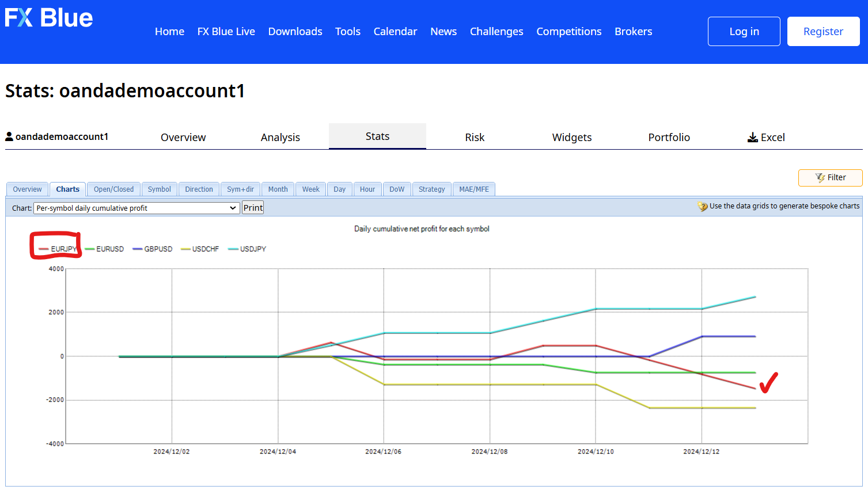This screenshot has height=490, width=868.
Task: Select the Direction sub-tab
Action: [x=199, y=189]
